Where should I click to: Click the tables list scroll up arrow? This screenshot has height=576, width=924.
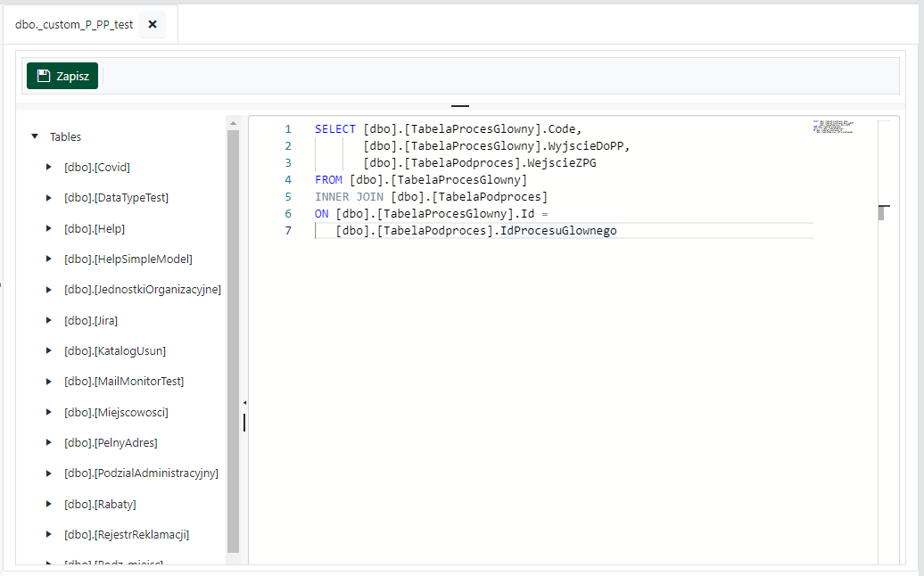click(x=234, y=123)
